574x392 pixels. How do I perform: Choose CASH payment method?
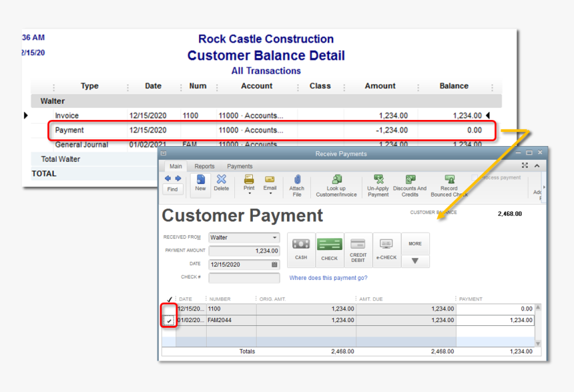pos(301,250)
